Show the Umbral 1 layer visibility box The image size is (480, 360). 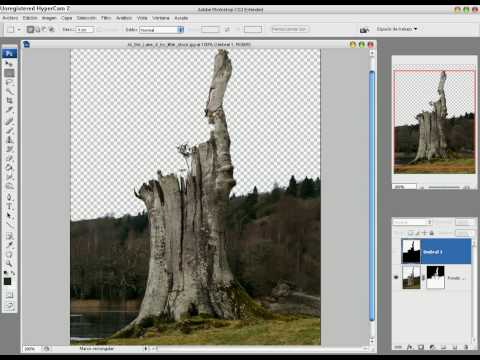(396, 252)
